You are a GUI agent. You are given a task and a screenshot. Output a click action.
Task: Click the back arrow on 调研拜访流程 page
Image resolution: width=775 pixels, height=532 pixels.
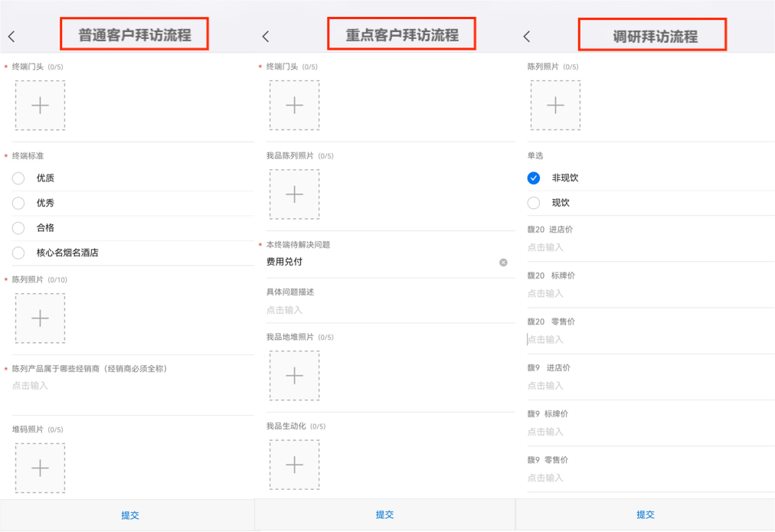pos(527,35)
